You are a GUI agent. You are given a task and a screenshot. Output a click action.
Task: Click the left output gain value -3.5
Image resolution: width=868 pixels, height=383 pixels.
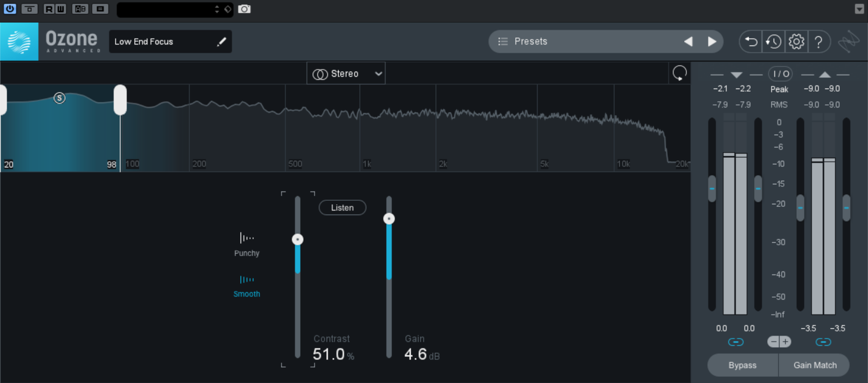[x=808, y=328]
